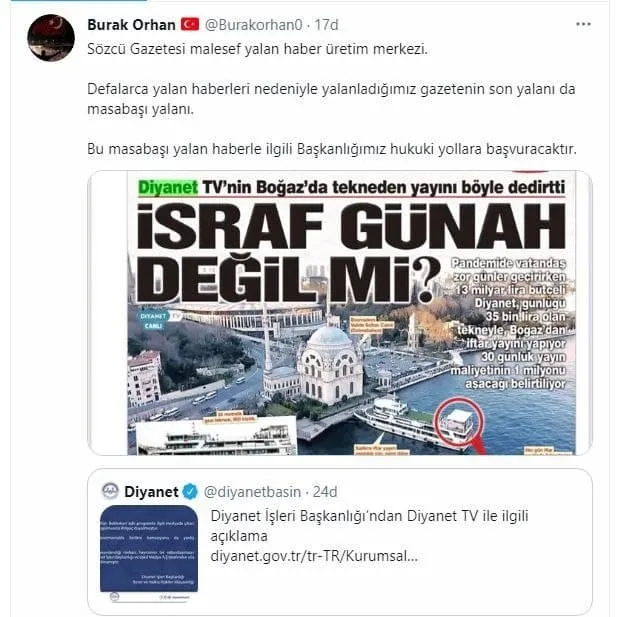
Task: Open Burak Orhan's profile avatar
Action: [51, 38]
